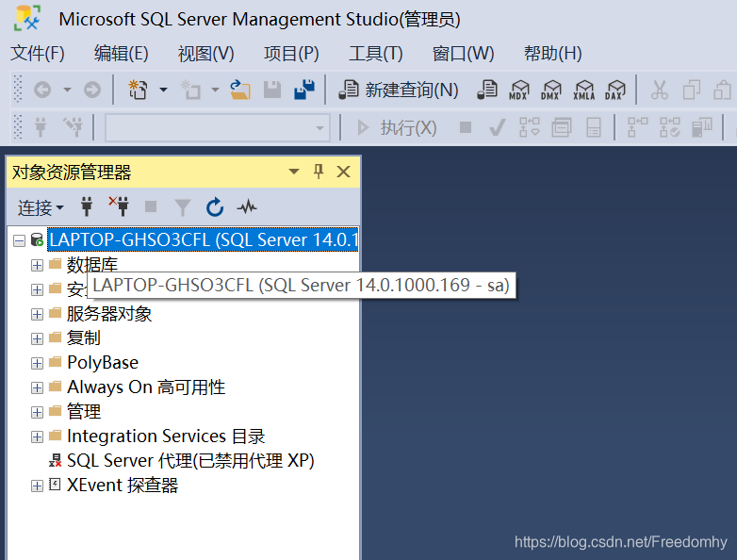Click the Copy icon in toolbar
The image size is (737, 560).
pyautogui.click(x=692, y=90)
